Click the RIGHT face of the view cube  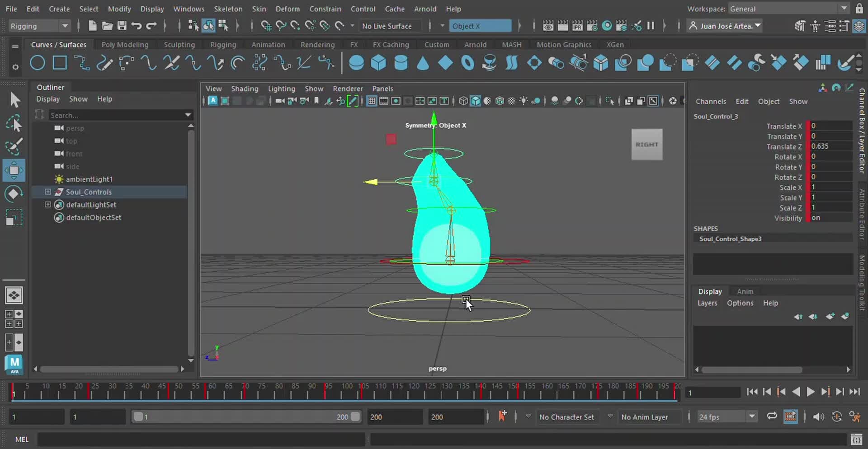646,145
